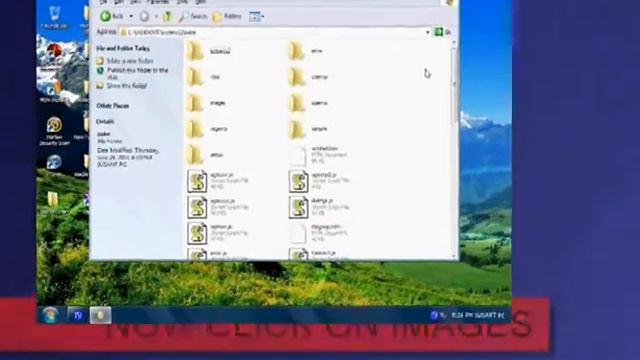Collapse the Details section header

tap(105, 122)
